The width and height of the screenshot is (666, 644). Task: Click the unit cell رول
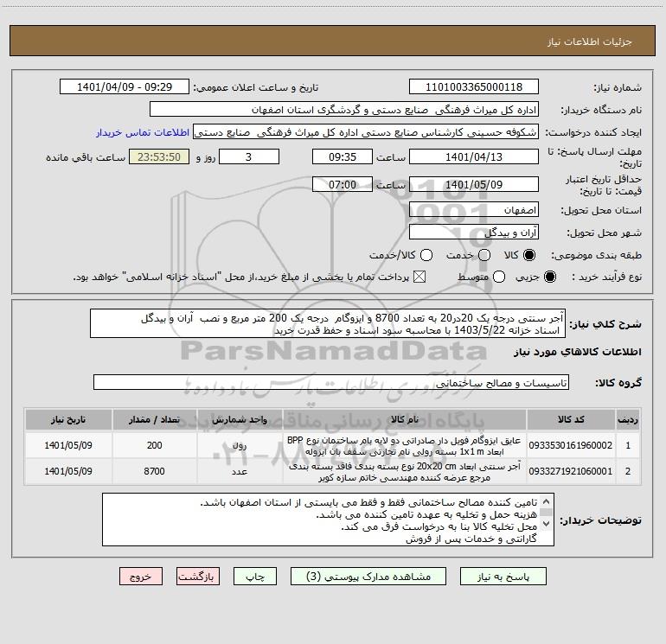(x=240, y=445)
